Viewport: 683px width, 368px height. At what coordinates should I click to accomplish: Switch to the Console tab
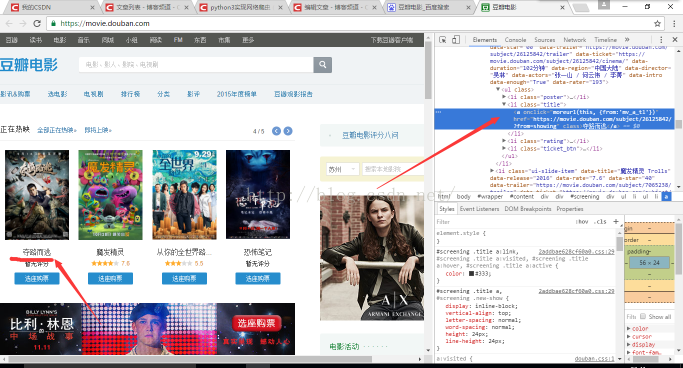coord(515,40)
